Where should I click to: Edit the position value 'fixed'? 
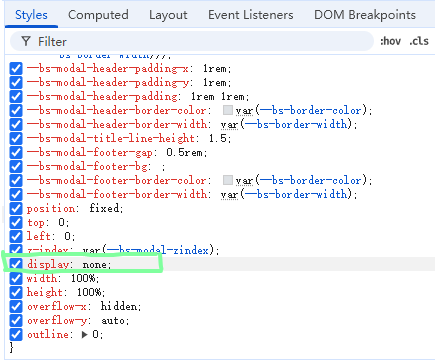tap(104, 209)
